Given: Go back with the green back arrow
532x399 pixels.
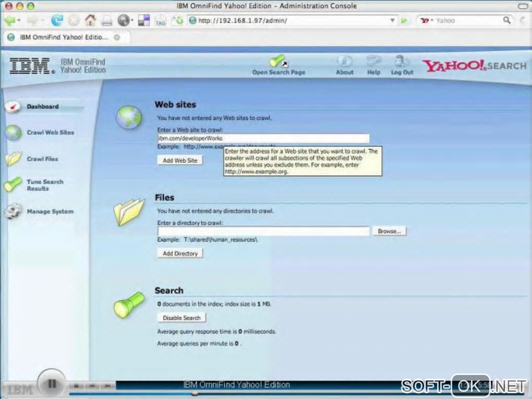Looking at the screenshot, I should [x=9, y=21].
